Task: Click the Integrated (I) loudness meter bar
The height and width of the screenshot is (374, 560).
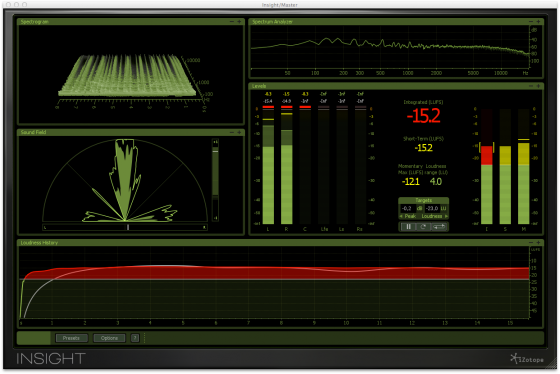Action: tap(486, 166)
